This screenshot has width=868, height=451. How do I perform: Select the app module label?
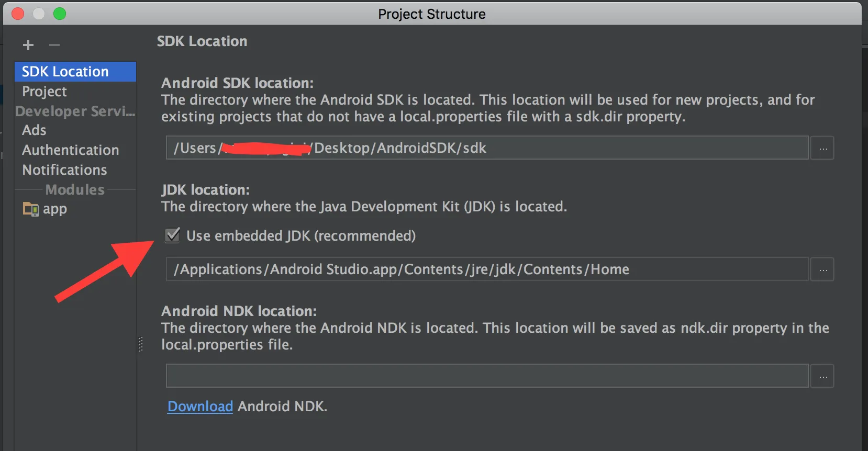(55, 209)
